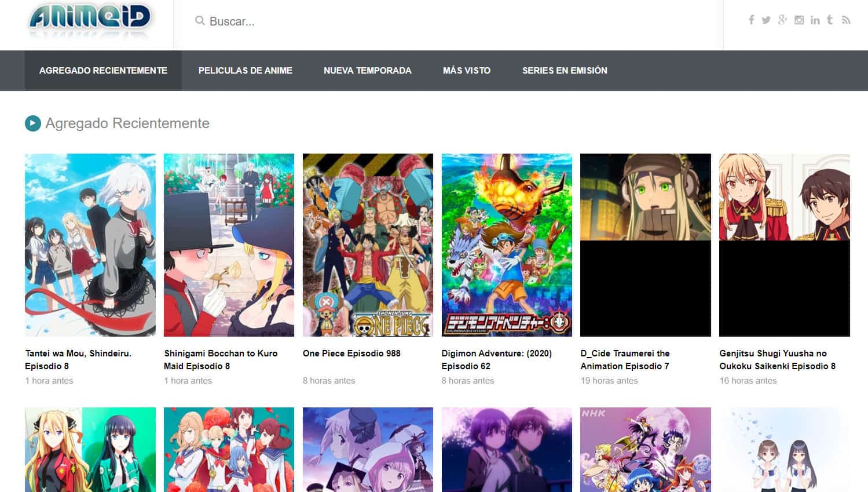
Task: Open the blonde and dark-haired girls thumbnail, second row
Action: coord(90,450)
